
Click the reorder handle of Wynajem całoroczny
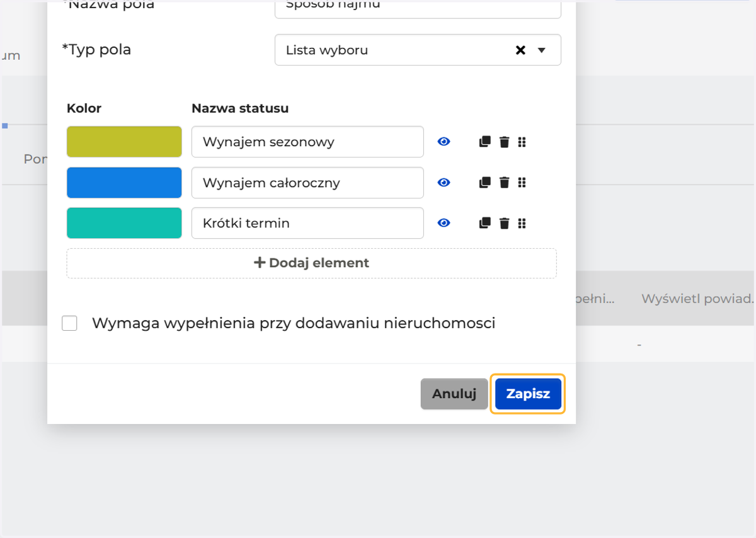point(522,183)
